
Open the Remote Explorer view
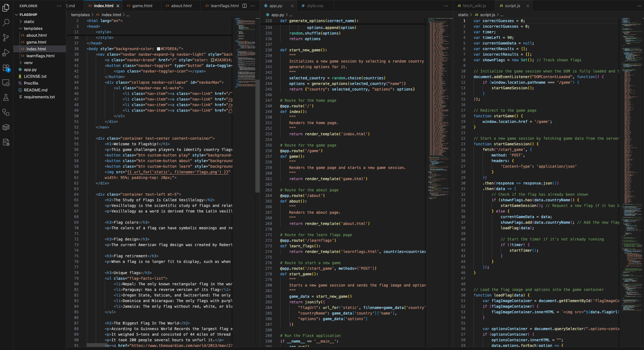pos(6,82)
